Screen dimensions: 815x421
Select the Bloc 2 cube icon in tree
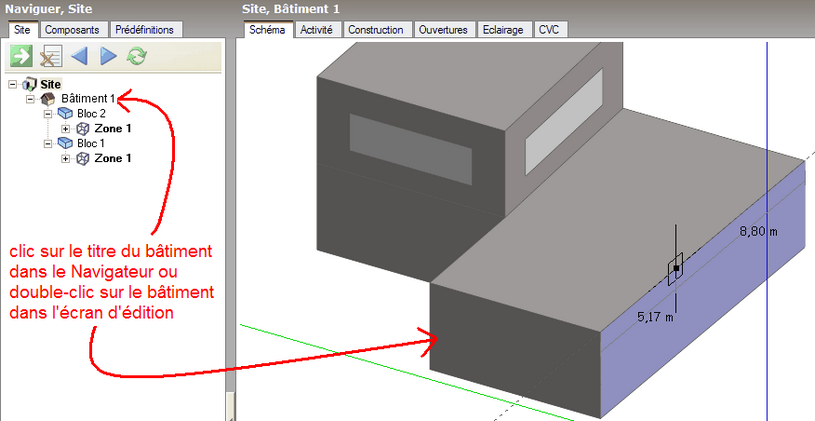pyautogui.click(x=65, y=114)
